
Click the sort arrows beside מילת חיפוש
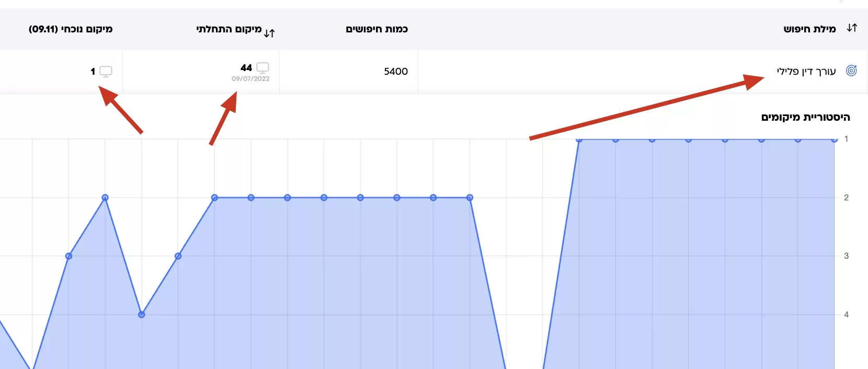[x=852, y=28]
